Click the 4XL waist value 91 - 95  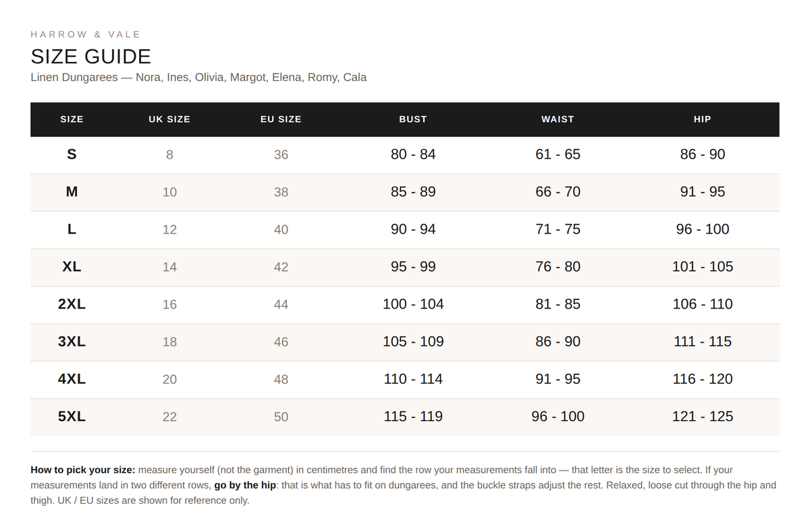[x=558, y=379]
